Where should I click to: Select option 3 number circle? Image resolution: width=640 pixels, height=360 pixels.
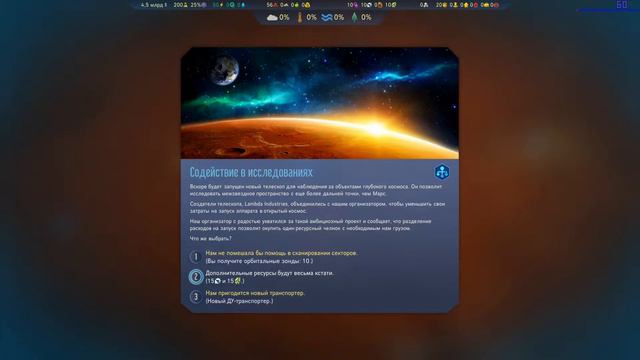pos(196,297)
